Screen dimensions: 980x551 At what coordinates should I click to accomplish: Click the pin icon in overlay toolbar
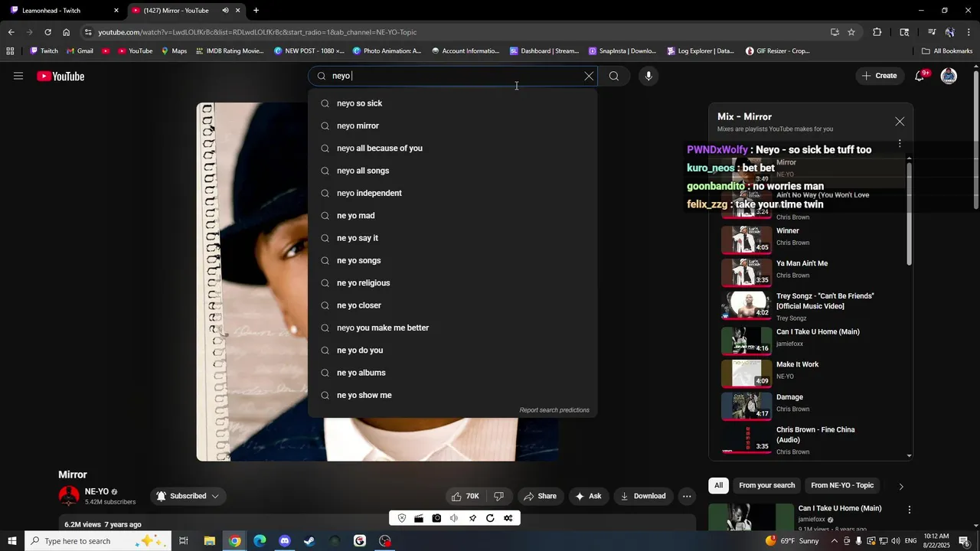(x=472, y=518)
